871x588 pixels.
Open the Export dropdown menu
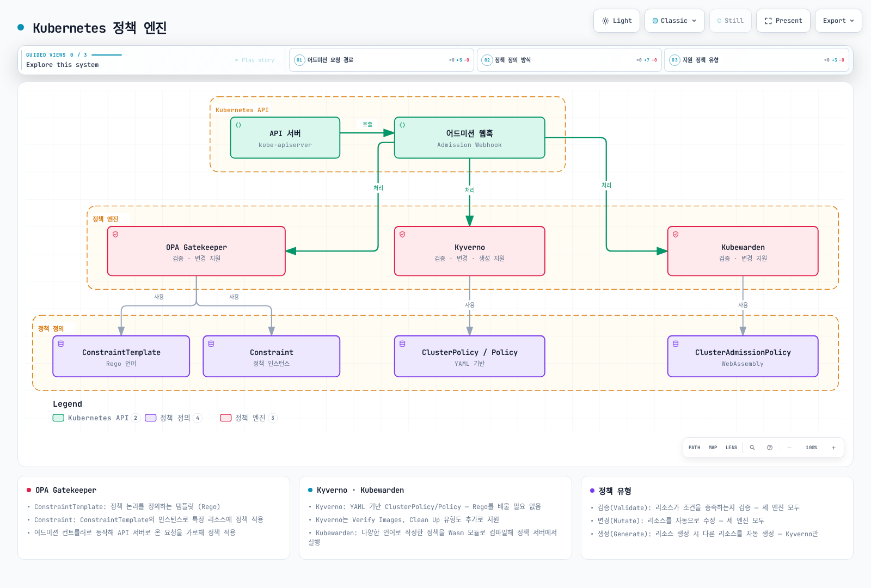tap(838, 21)
